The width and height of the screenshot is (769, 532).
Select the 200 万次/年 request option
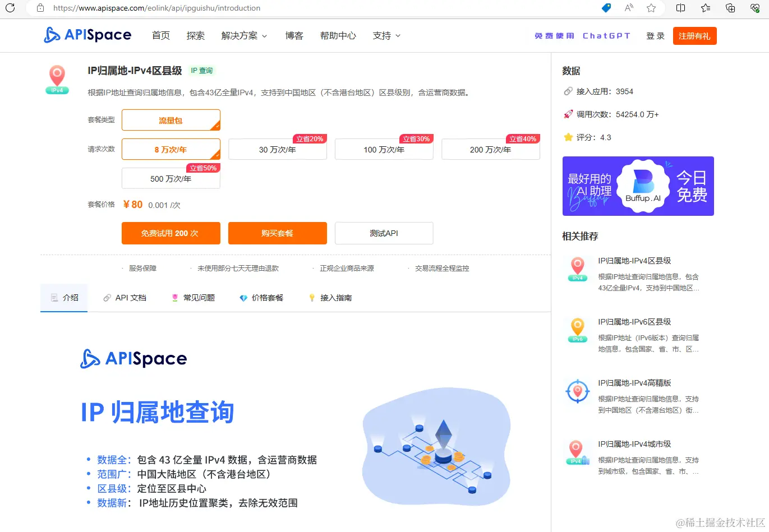(491, 149)
